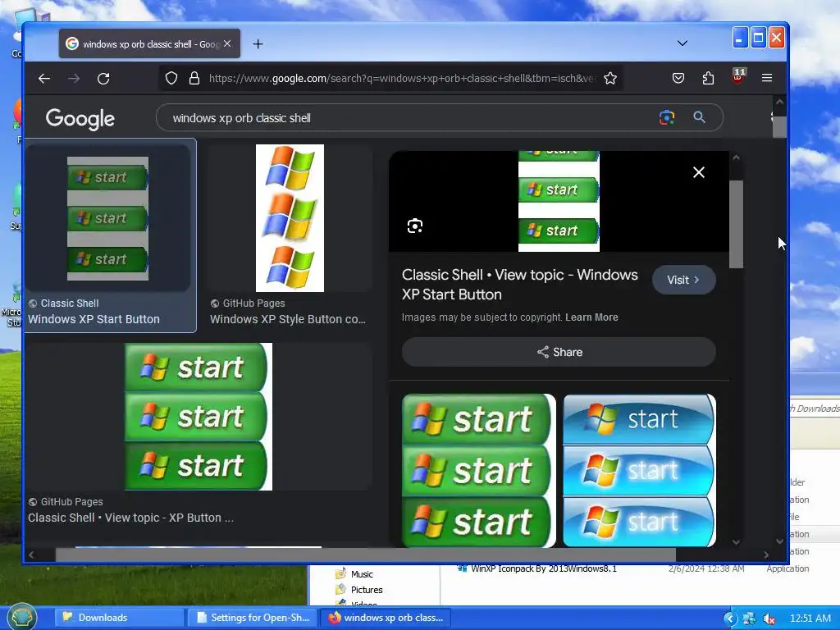This screenshot has height=630, width=840.
Task: Open a new tab with the plus icon
Action: [x=258, y=44]
